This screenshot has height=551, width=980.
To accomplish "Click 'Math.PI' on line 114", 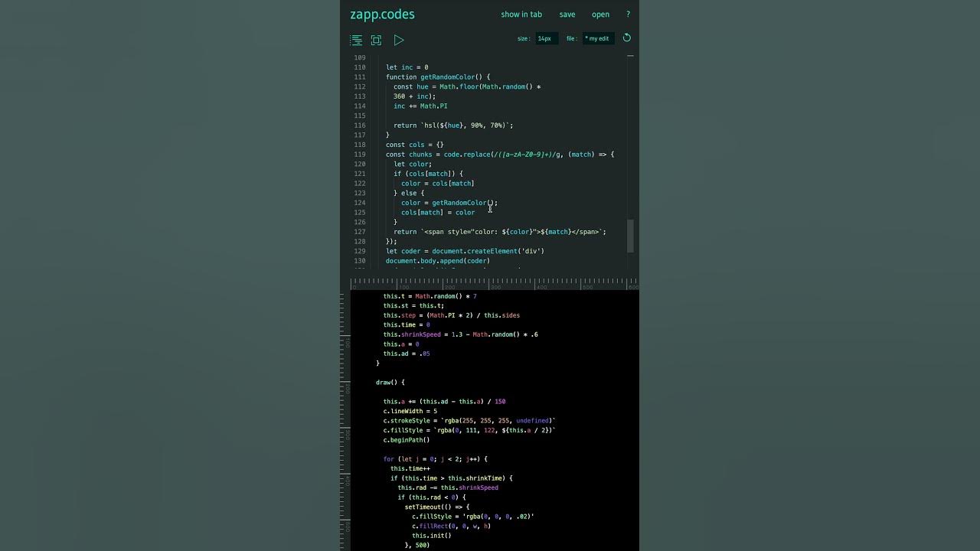I will coord(433,106).
